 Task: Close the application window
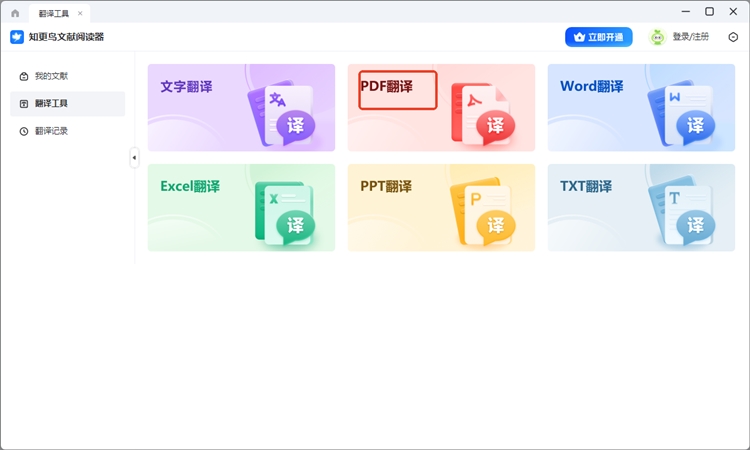(733, 11)
